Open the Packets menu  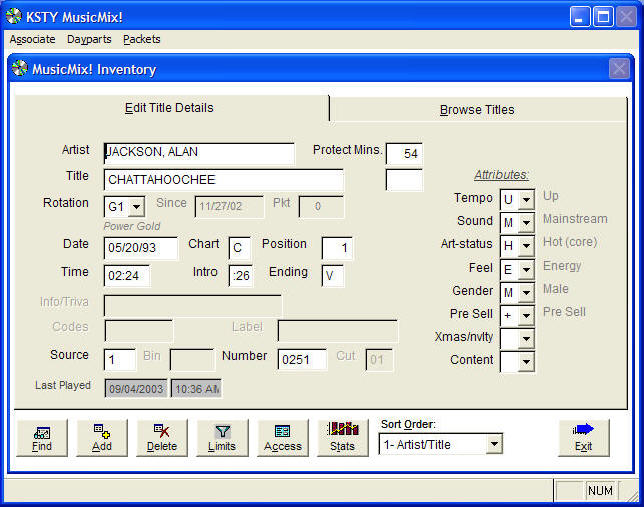[142, 39]
